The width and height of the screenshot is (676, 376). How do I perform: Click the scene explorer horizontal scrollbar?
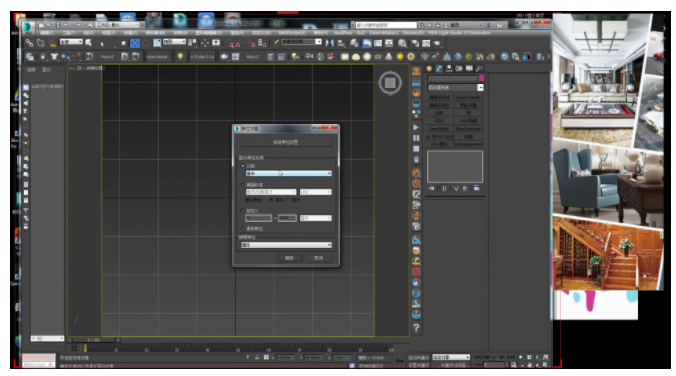(47, 338)
